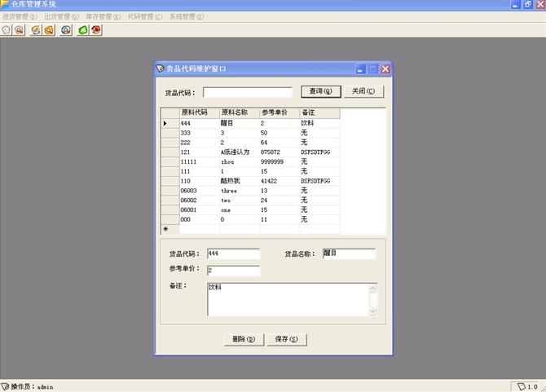Click the price cell 64
The width and height of the screenshot is (546, 392).
[x=280, y=143]
